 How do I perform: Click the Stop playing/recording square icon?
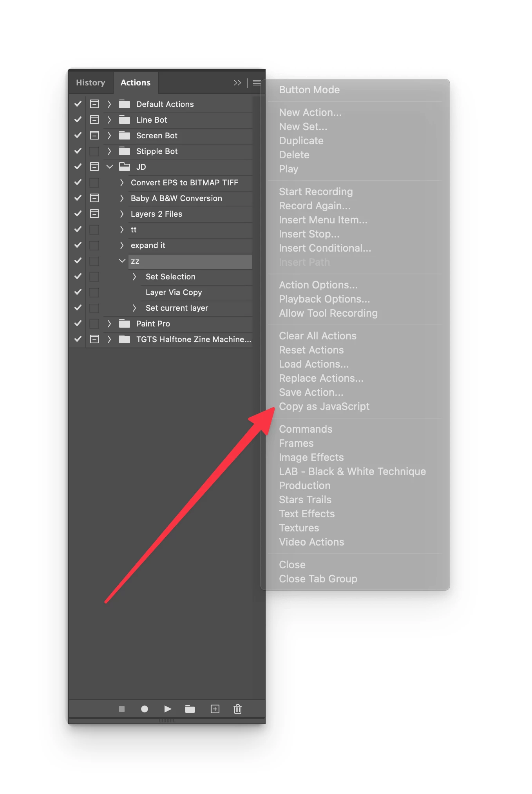click(122, 709)
